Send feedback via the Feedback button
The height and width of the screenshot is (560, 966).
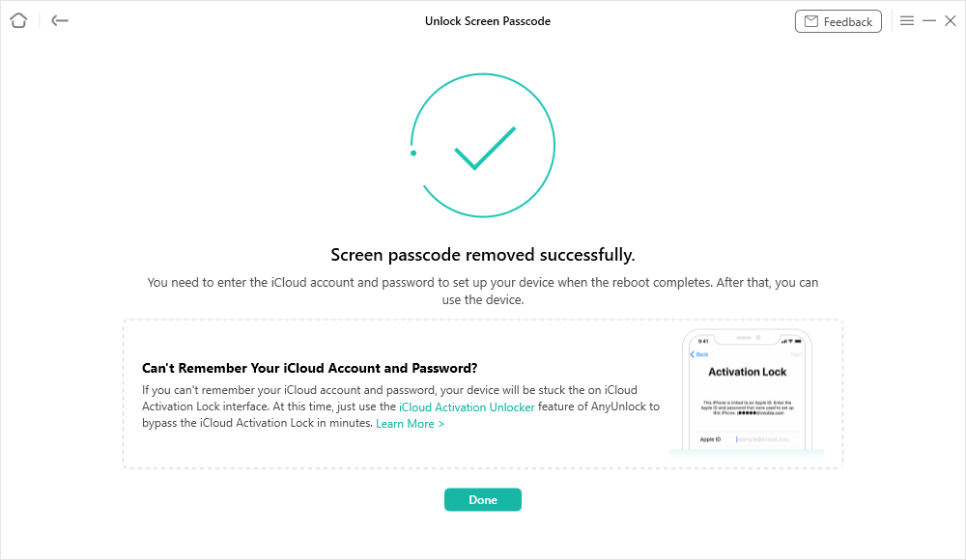[838, 20]
